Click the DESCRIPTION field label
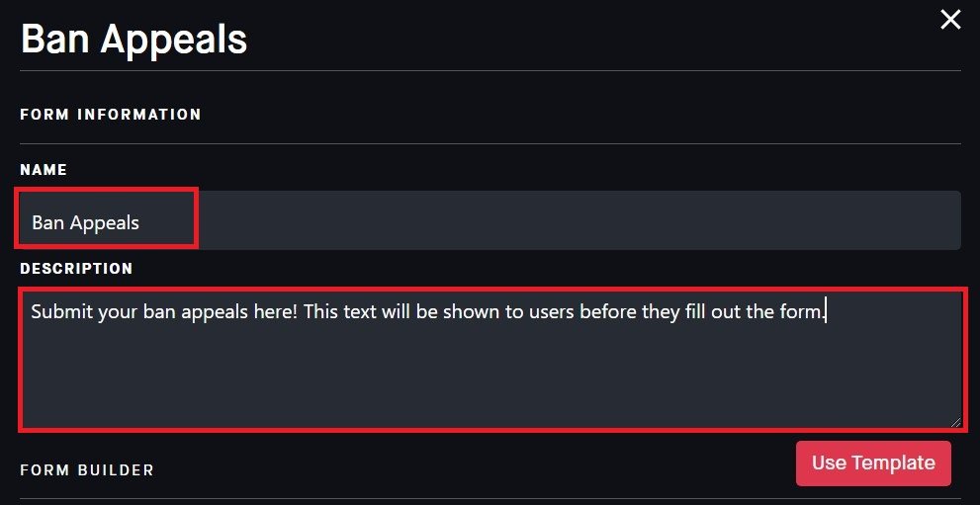This screenshot has height=505, width=980. point(76,269)
